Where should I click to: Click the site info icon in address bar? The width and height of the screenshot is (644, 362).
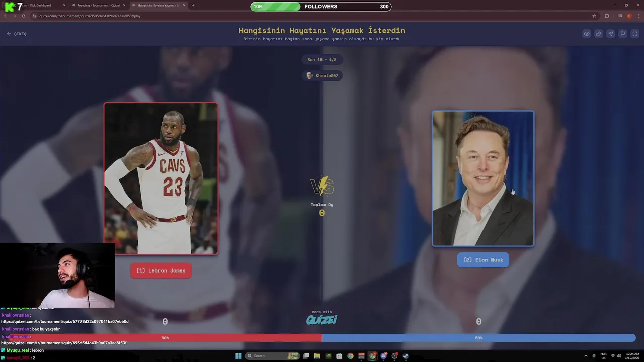tap(35, 16)
